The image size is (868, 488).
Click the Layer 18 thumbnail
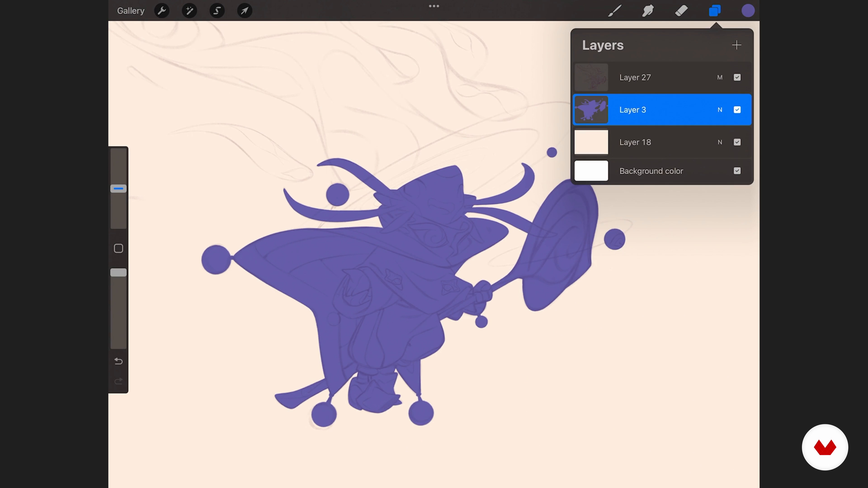[591, 142]
